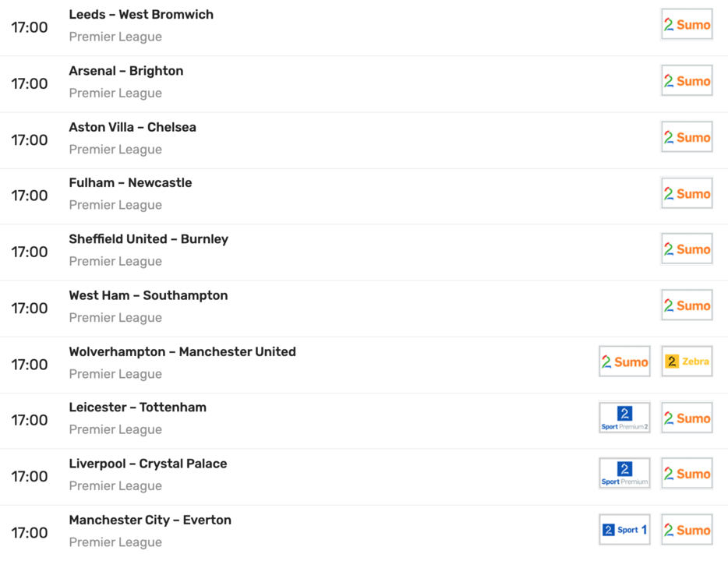Click the Leicester – Tottenham match title
The width and height of the screenshot is (728, 561).
pyautogui.click(x=137, y=408)
